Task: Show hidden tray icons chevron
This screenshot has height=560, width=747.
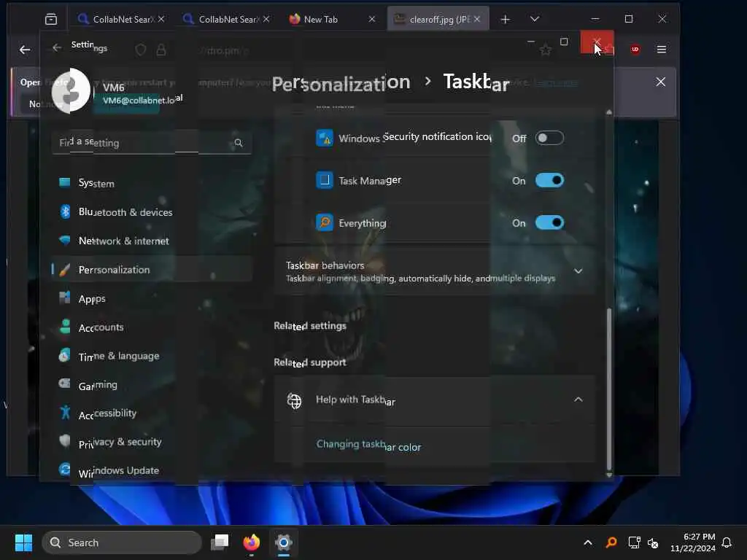Action: tap(588, 542)
